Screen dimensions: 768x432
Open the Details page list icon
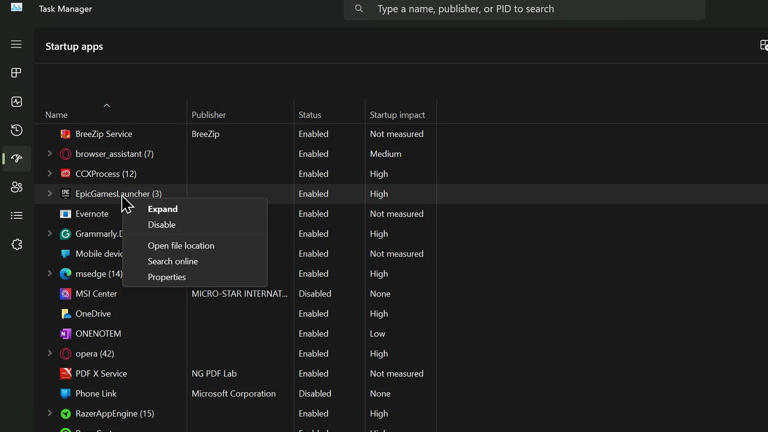pos(16,216)
